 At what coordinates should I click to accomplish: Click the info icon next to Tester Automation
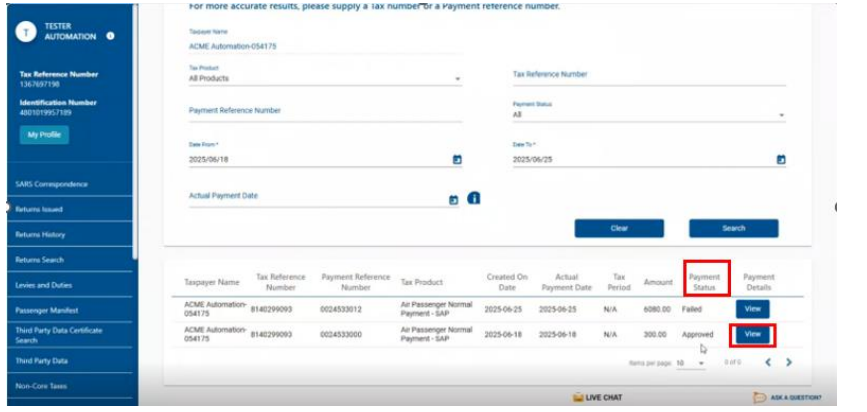coord(110,36)
